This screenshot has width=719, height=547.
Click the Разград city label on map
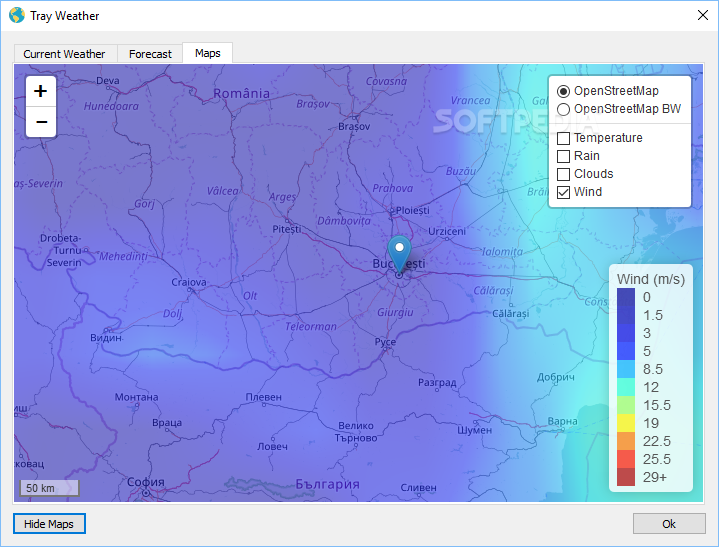tap(437, 382)
